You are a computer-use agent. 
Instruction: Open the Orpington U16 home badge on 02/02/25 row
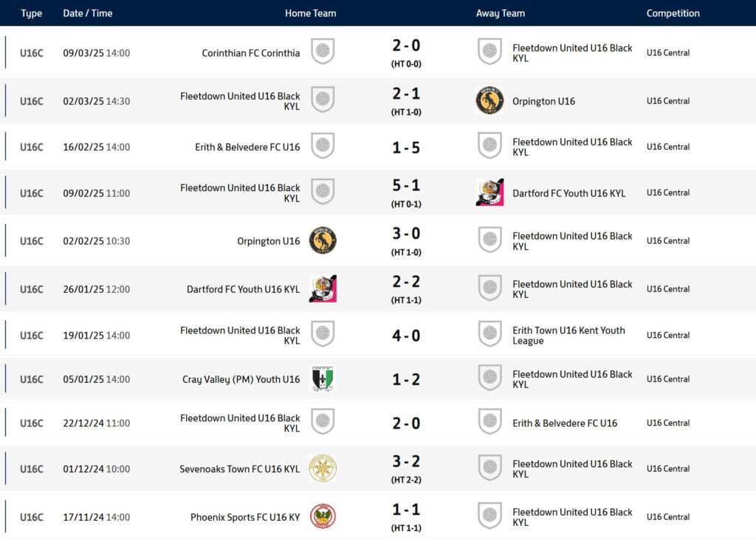pyautogui.click(x=323, y=240)
